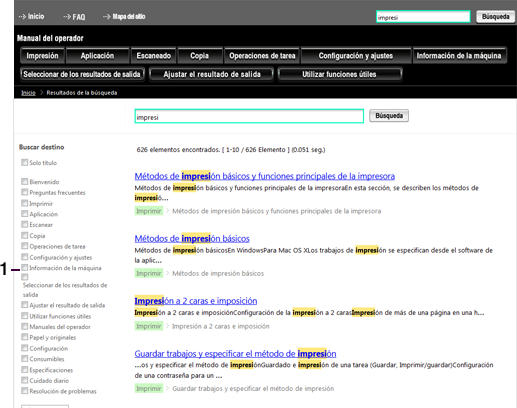Image resolution: width=517 pixels, height=408 pixels.
Task: Enable the Solo título checkbox
Action: tap(24, 162)
